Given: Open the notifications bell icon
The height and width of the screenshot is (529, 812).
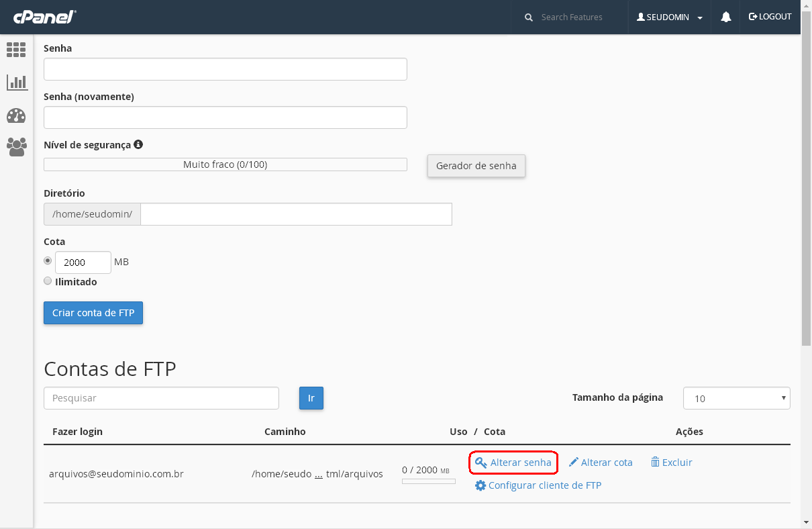Looking at the screenshot, I should click(x=725, y=17).
